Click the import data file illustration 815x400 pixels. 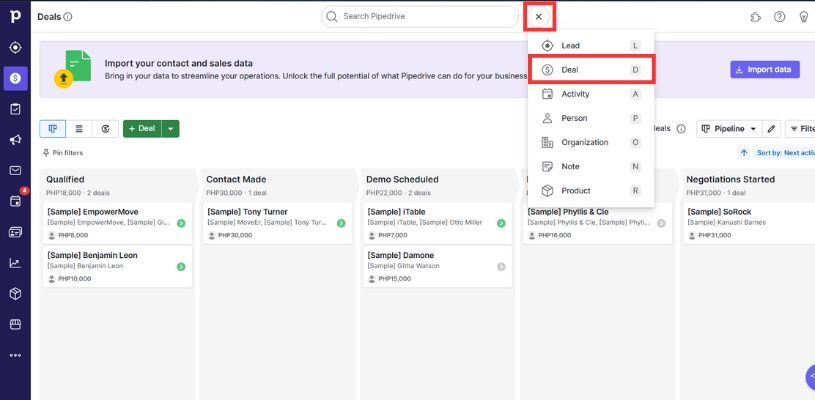[x=73, y=69]
